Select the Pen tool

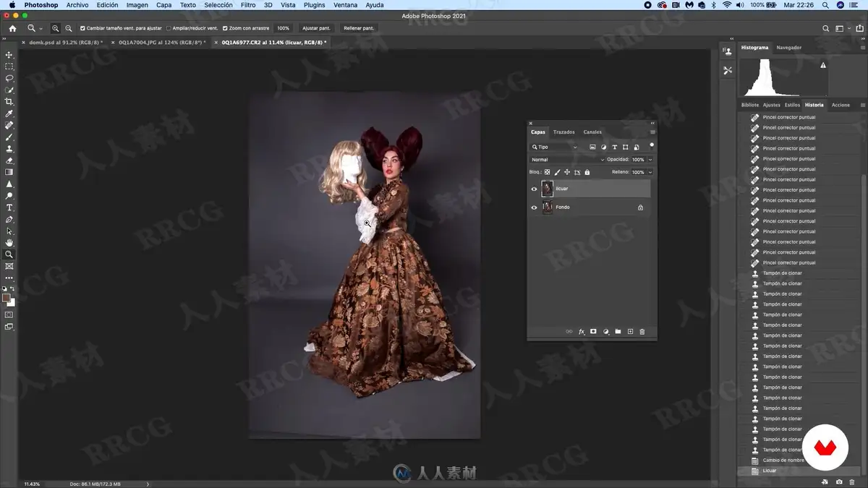pyautogui.click(x=9, y=219)
